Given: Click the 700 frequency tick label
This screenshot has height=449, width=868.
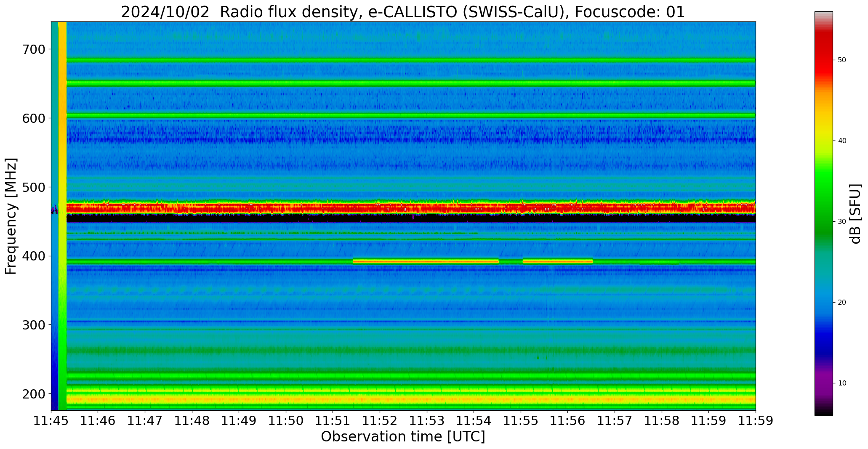Looking at the screenshot, I should (33, 49).
